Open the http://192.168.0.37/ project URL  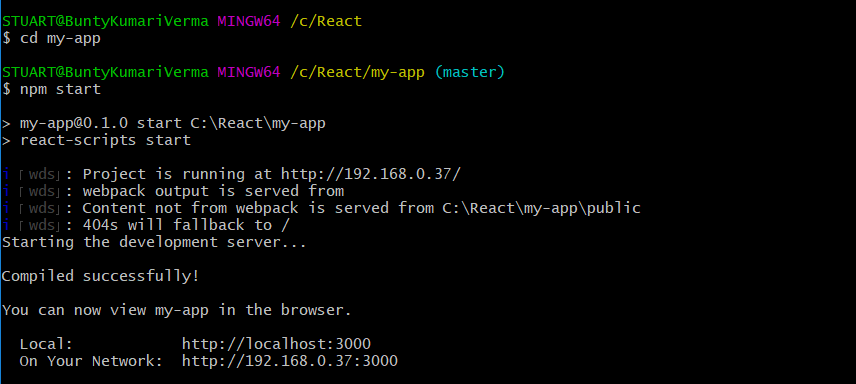point(371,174)
